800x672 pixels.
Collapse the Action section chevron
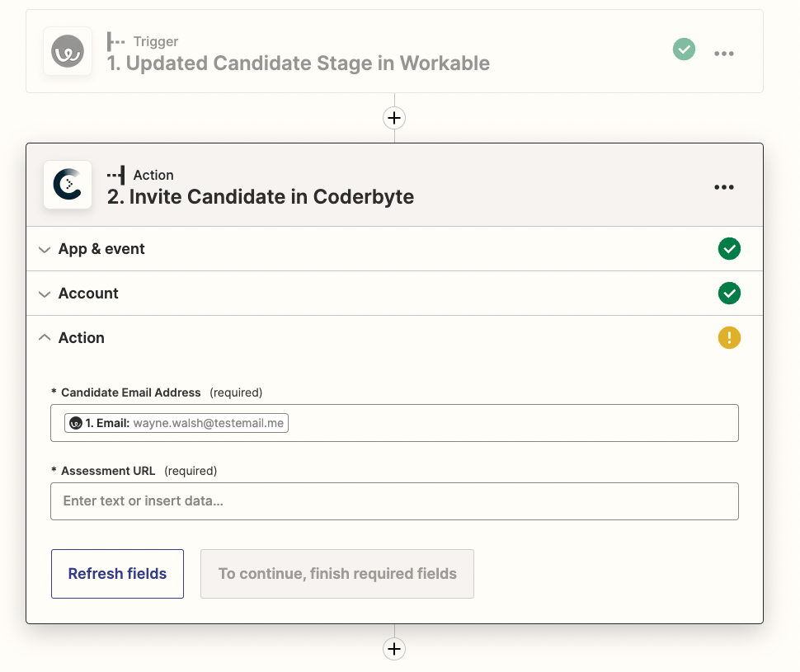tap(45, 338)
